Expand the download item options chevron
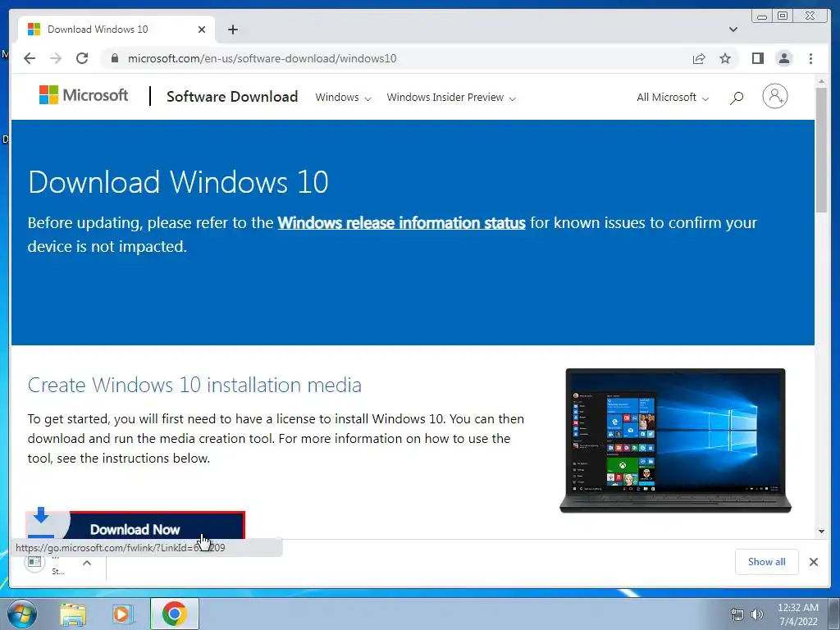The image size is (840, 630). (87, 563)
